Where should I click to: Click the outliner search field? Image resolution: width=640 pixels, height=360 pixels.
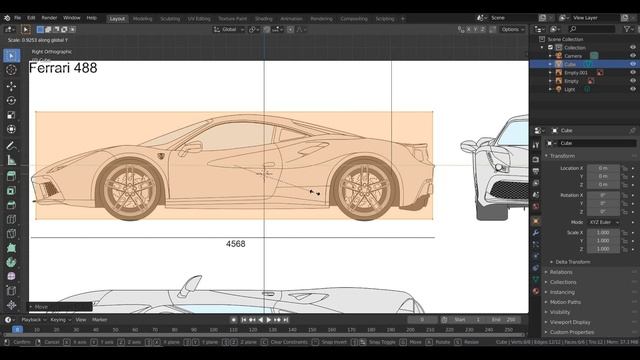(591, 29)
